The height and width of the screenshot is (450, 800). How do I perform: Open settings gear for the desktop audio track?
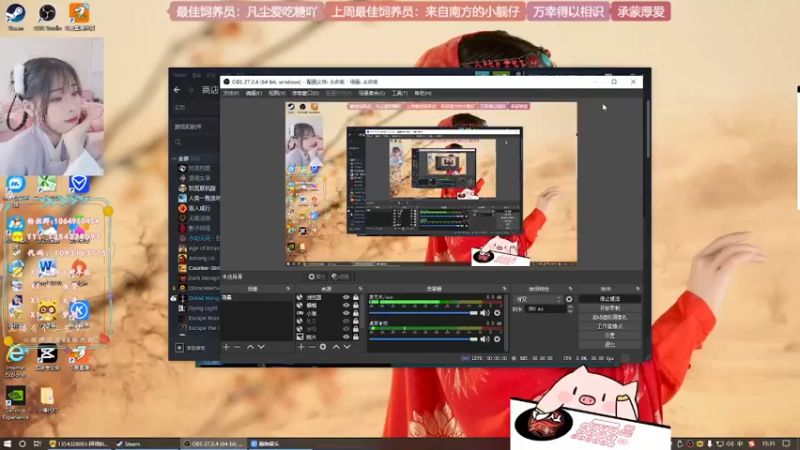pyautogui.click(x=497, y=339)
